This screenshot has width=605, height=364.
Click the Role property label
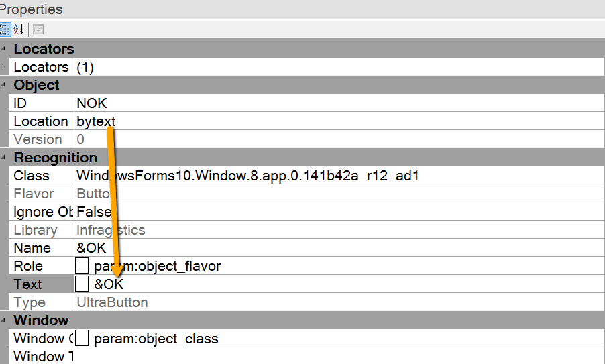28,266
